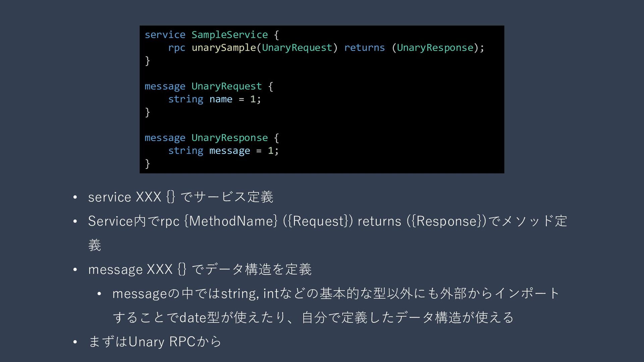Click the 'returns' keyword in the code
Image resolution: width=644 pixels, height=362 pixels.
pyautogui.click(x=364, y=48)
